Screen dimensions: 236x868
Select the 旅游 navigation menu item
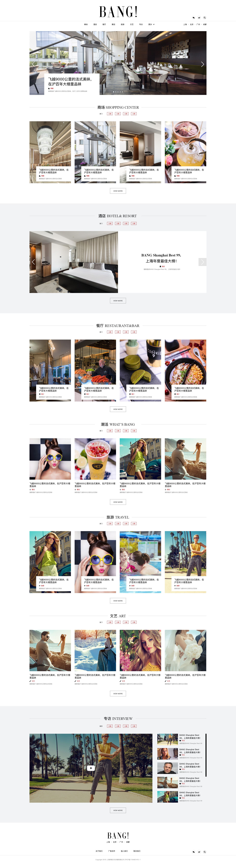123,24
